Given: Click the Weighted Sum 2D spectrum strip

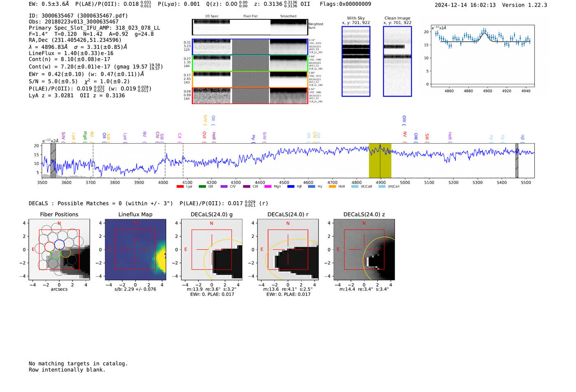Looking at the screenshot, I should coord(250,27).
